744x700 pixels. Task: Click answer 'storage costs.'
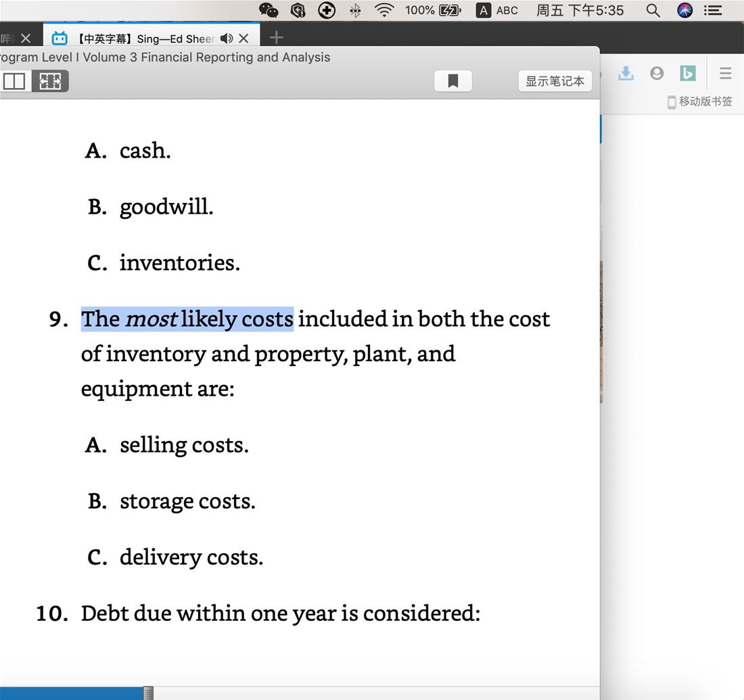pyautogui.click(x=188, y=502)
